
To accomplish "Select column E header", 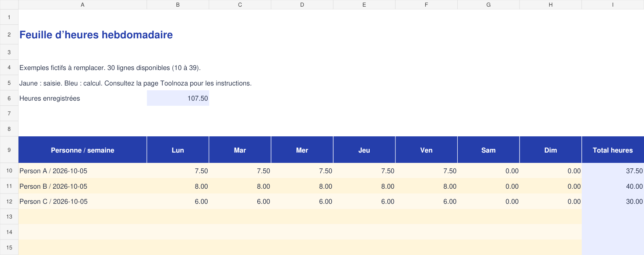I will point(364,4).
